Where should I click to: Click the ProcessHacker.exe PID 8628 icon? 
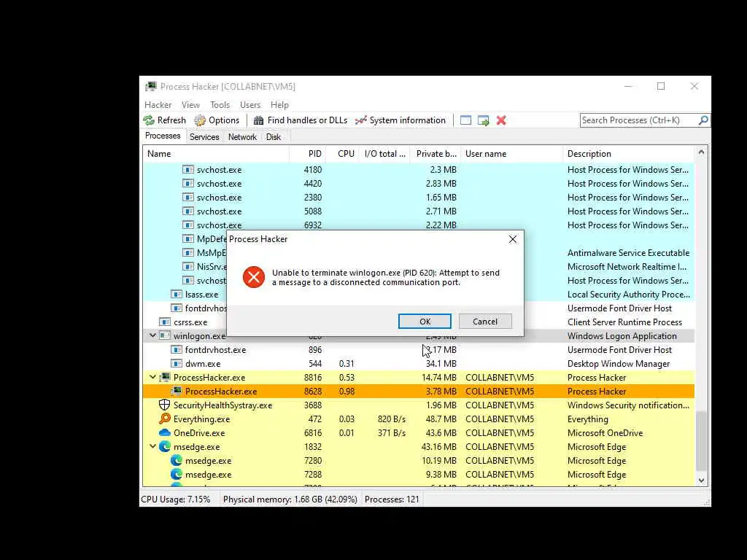pos(177,391)
